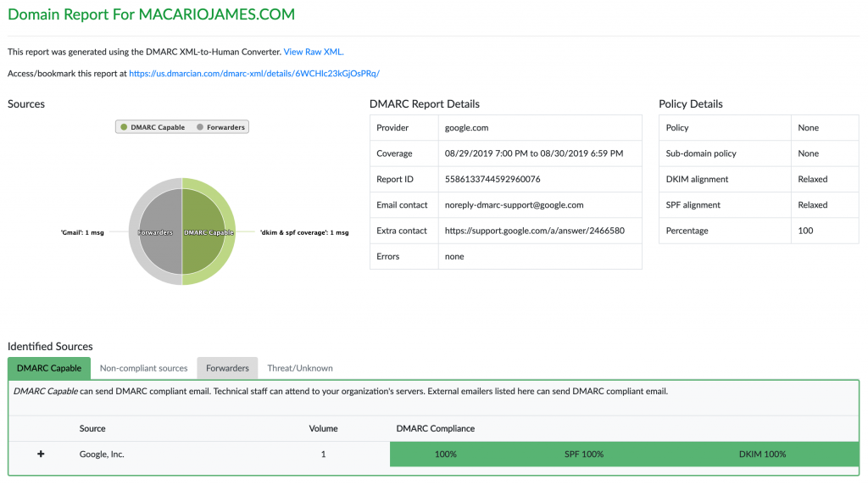Click the gray dot legend marker
Viewport: 868px width, 485px height.
(200, 127)
